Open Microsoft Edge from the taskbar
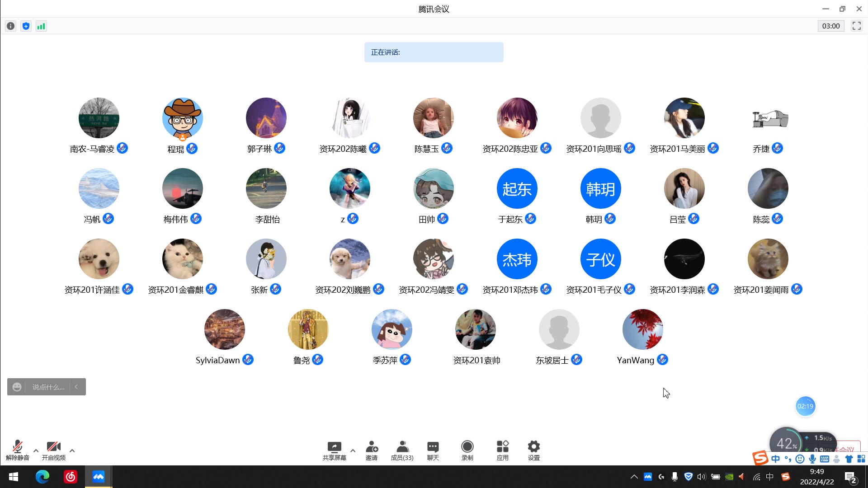This screenshot has height=488, width=868. click(x=42, y=477)
